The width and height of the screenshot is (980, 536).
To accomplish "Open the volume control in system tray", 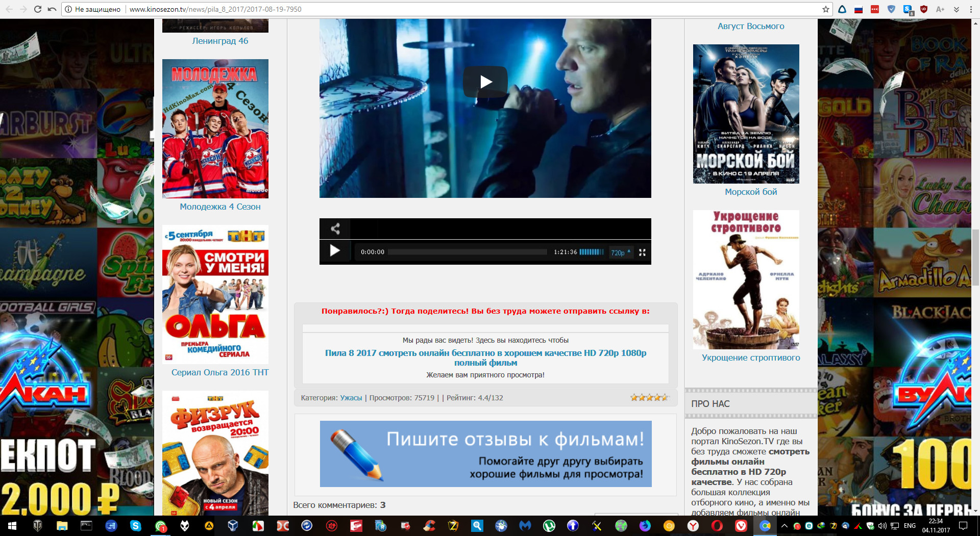I will tap(882, 526).
